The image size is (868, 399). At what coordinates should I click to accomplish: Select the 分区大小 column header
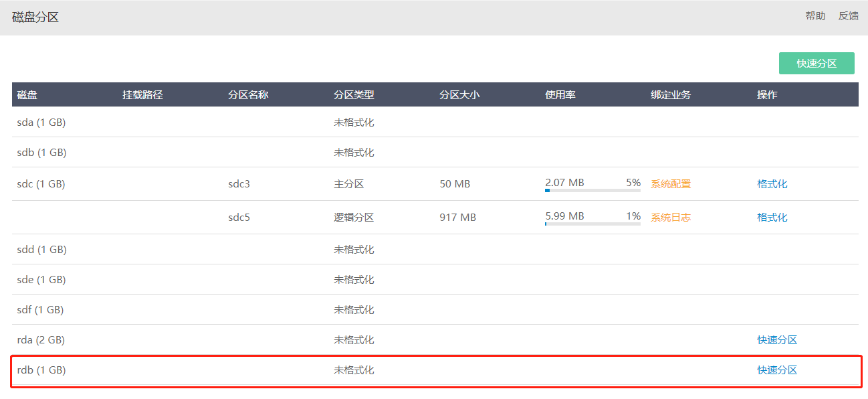tap(459, 95)
